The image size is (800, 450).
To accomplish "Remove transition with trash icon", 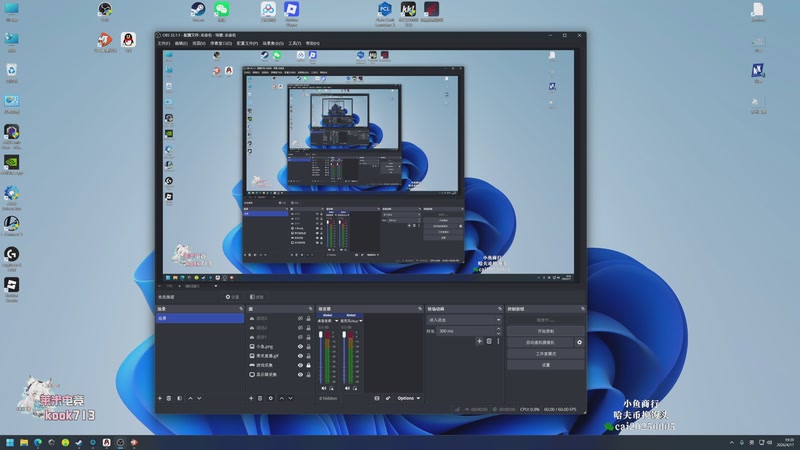I will (x=489, y=341).
